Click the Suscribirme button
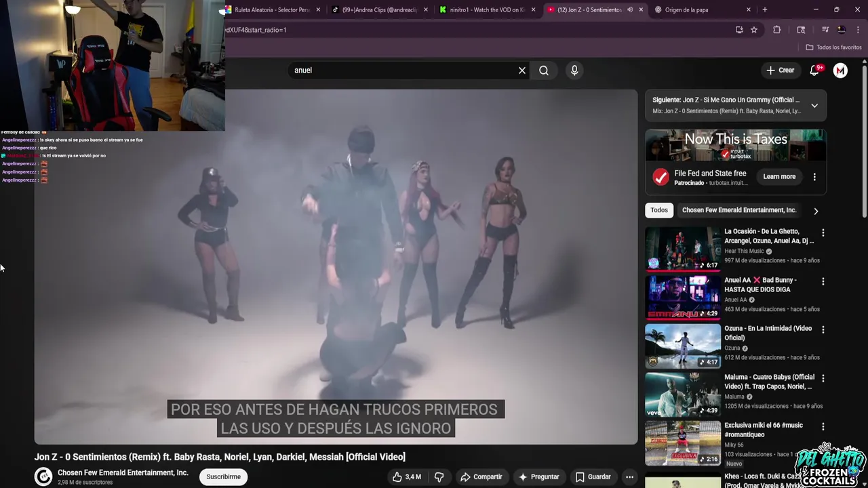 coord(223,476)
